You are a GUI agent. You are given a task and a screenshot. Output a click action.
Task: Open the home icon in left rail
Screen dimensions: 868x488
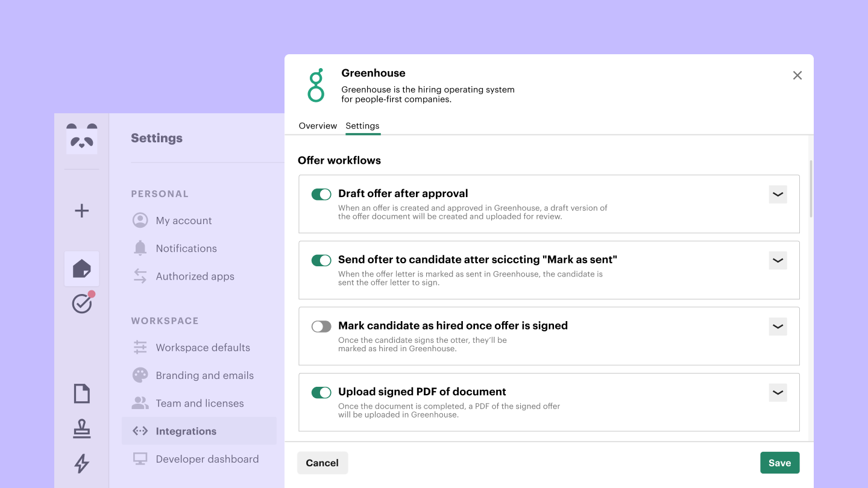82,269
